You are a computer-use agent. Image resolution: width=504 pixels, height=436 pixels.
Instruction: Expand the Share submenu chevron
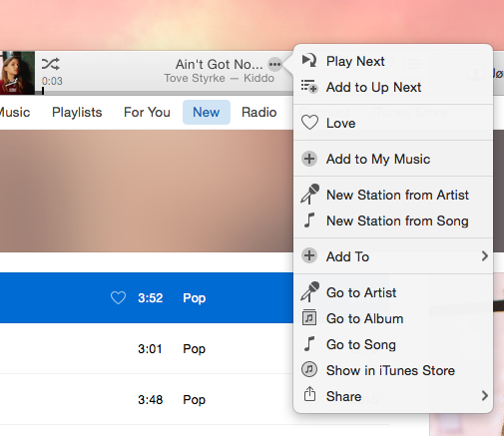point(485,396)
